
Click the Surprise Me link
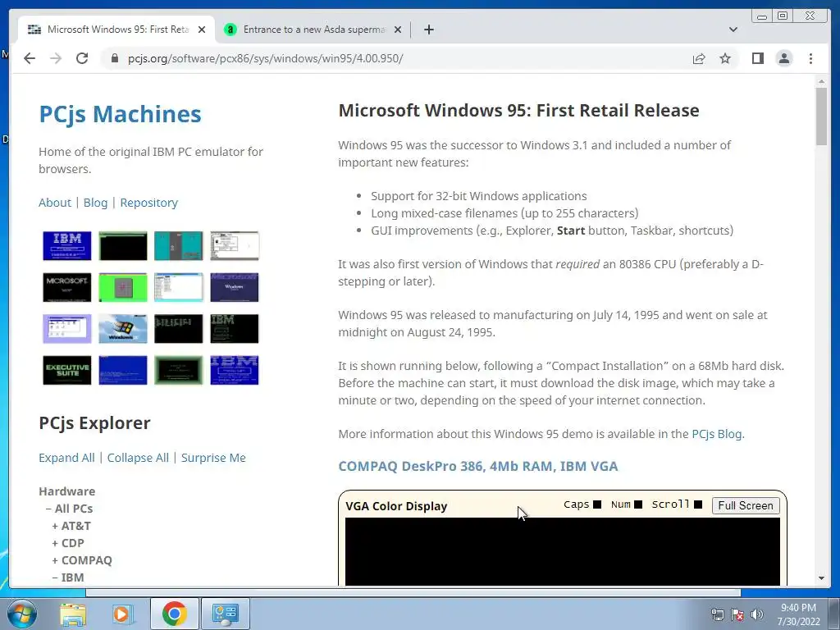[x=213, y=458]
